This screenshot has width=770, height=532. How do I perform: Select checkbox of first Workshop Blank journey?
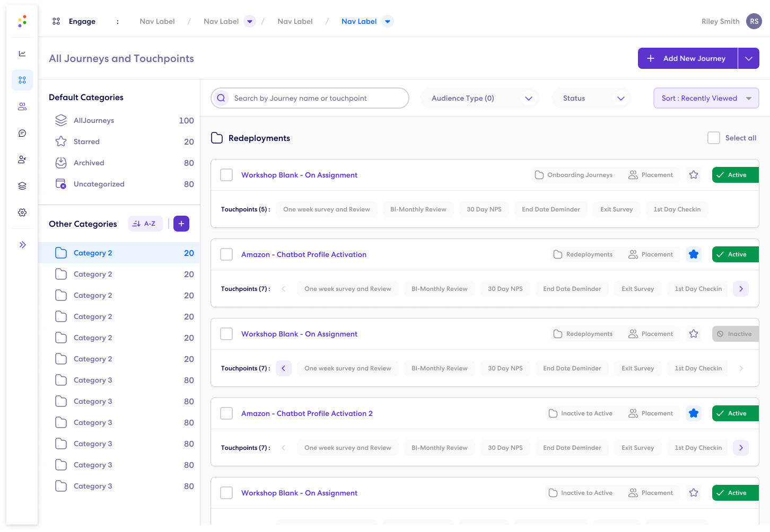[x=226, y=175]
